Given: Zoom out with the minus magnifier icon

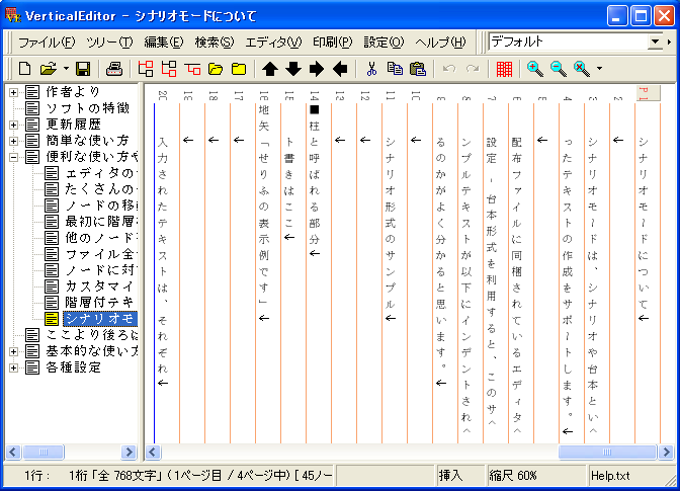Looking at the screenshot, I should (x=558, y=69).
